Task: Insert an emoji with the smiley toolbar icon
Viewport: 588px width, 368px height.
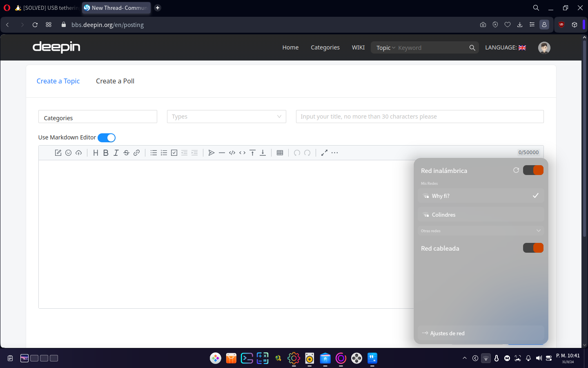Action: pos(69,153)
